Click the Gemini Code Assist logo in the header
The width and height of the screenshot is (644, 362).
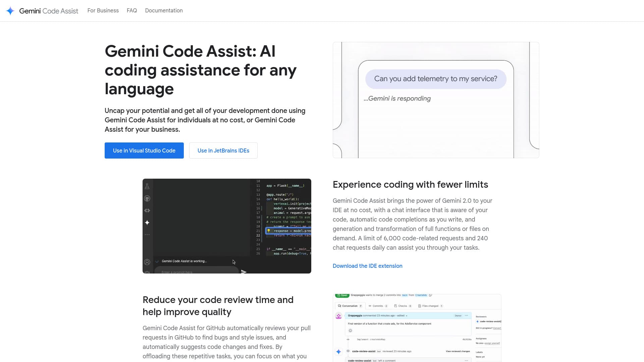tap(42, 10)
